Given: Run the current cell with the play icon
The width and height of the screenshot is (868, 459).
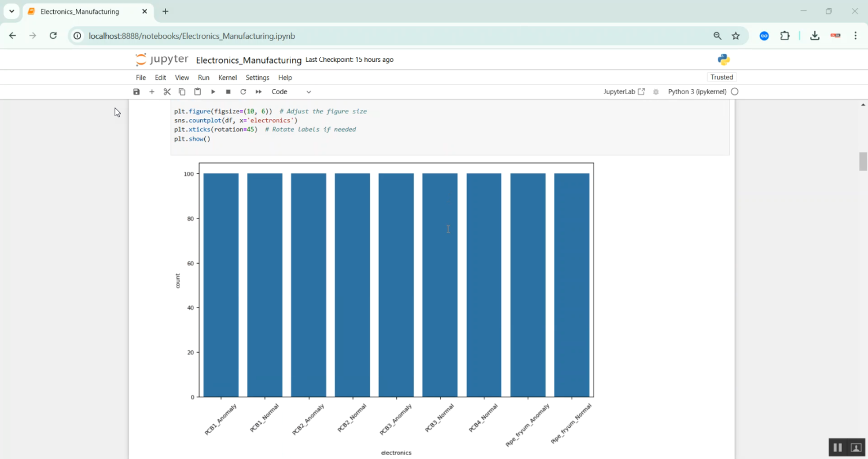Looking at the screenshot, I should [213, 92].
